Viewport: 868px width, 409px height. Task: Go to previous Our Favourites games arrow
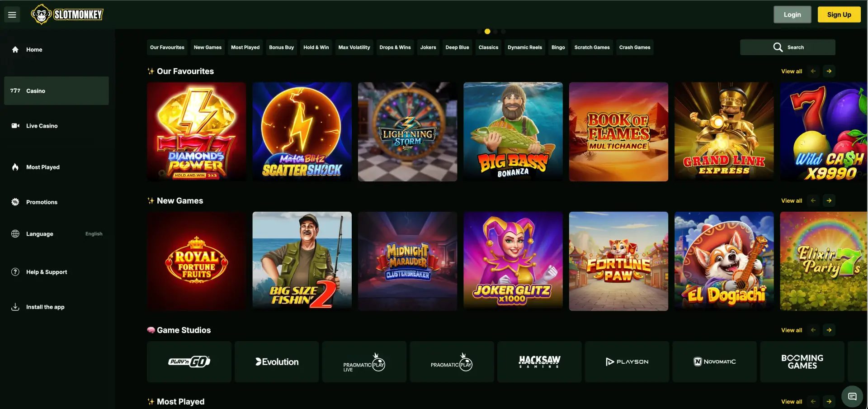pos(813,71)
